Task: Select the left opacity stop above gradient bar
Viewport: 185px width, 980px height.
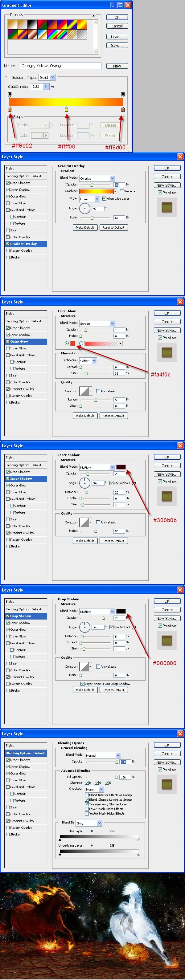Action: (10, 94)
